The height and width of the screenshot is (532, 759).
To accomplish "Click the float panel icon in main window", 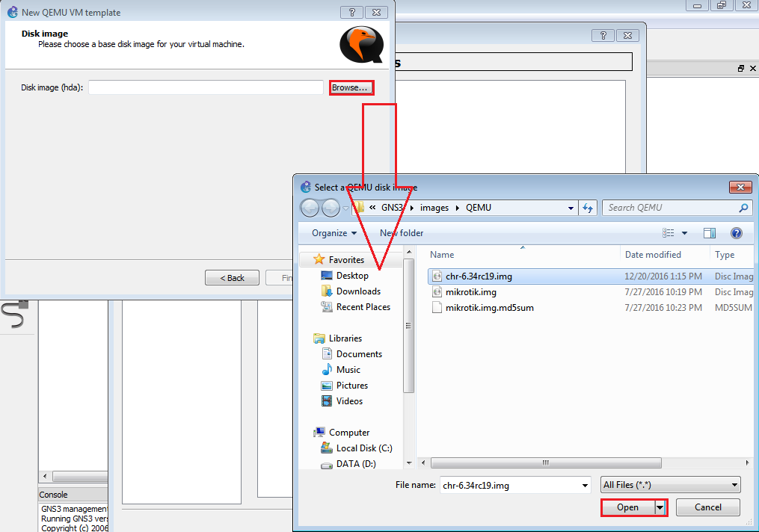I will tap(740, 69).
